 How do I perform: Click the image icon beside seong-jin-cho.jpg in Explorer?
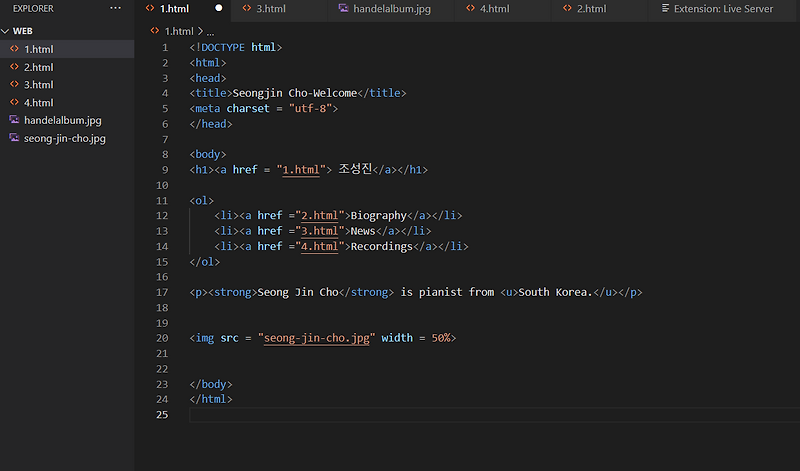click(14, 138)
